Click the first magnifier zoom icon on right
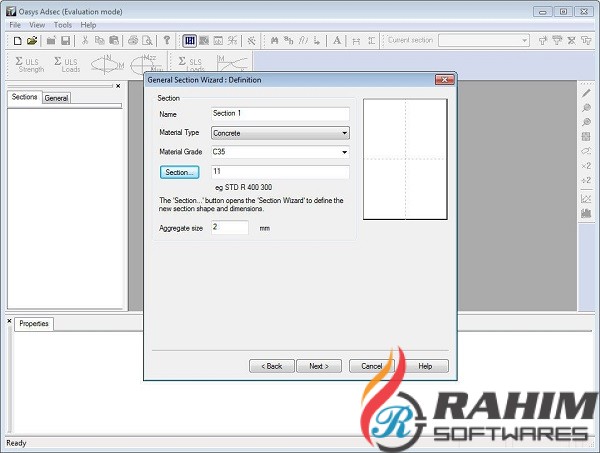600x453 pixels. [586, 108]
